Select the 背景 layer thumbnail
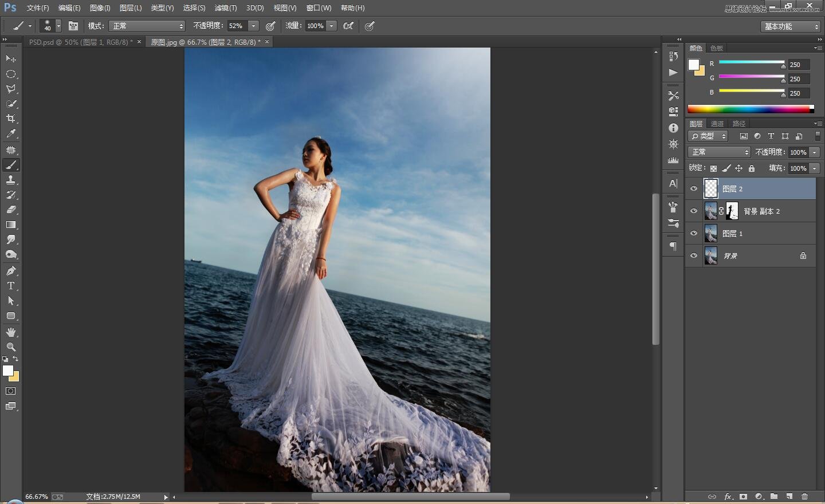The image size is (825, 504). [711, 255]
